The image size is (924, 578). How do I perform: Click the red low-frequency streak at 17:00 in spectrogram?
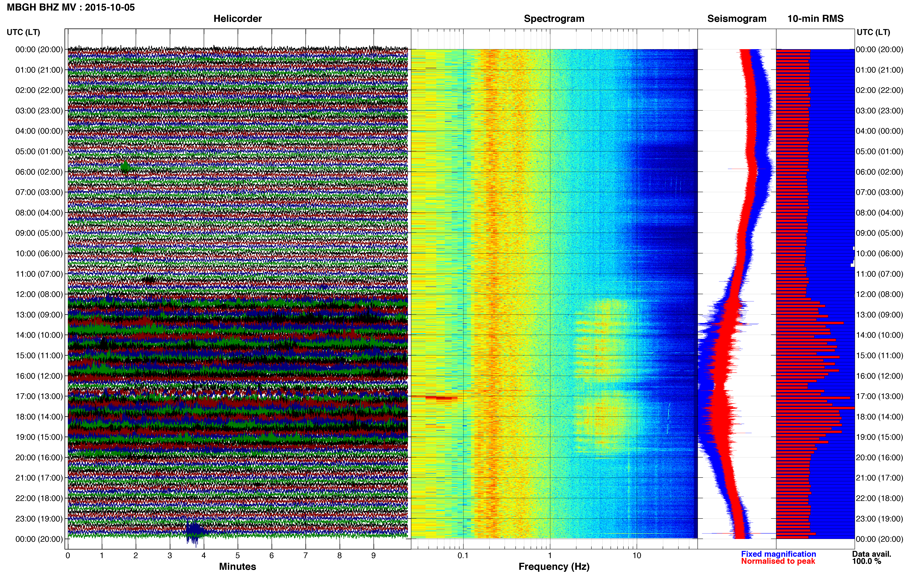(x=441, y=398)
